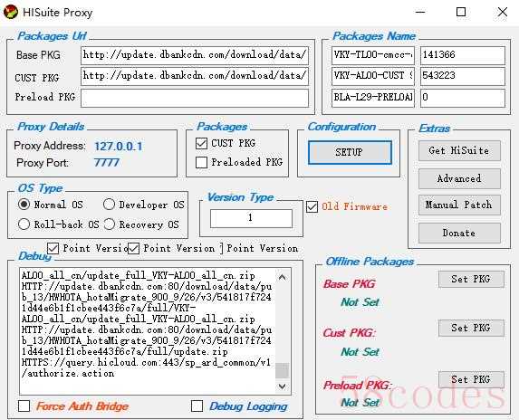The width and height of the screenshot is (519, 420).
Task: Maximize the HiSuite Proxy window
Action: [x=461, y=13]
